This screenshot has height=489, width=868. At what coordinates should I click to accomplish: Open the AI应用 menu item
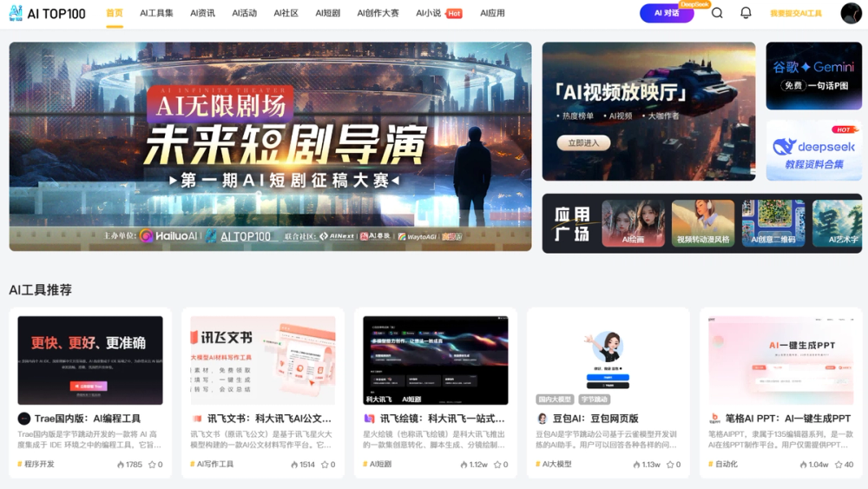click(x=492, y=13)
